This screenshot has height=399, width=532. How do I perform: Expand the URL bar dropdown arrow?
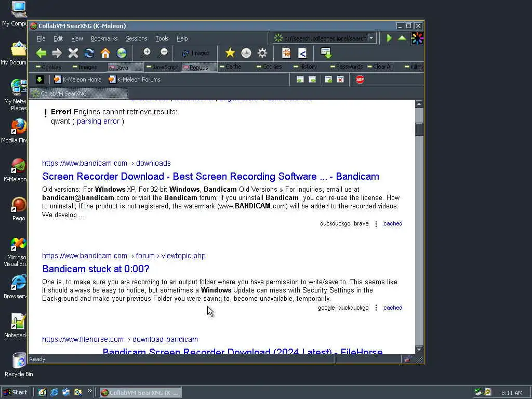371,38
